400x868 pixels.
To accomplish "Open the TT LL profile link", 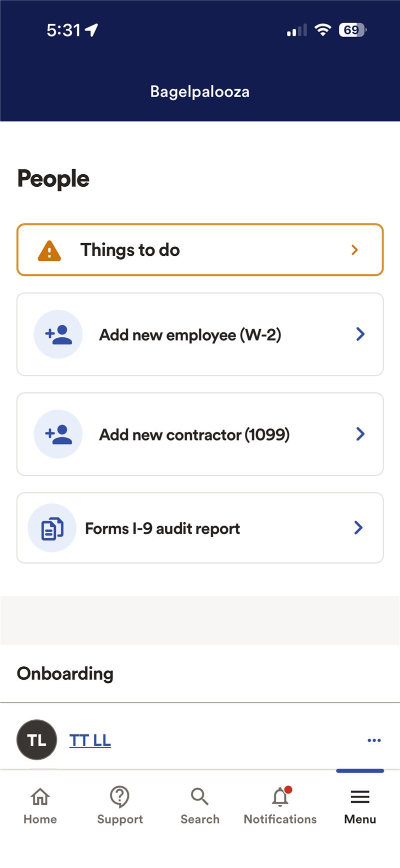I will click(90, 740).
